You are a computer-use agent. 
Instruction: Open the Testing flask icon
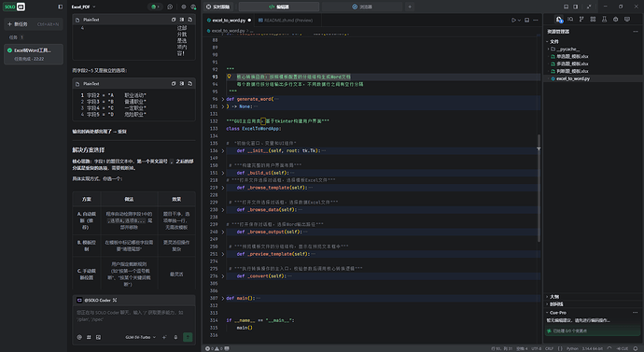604,20
